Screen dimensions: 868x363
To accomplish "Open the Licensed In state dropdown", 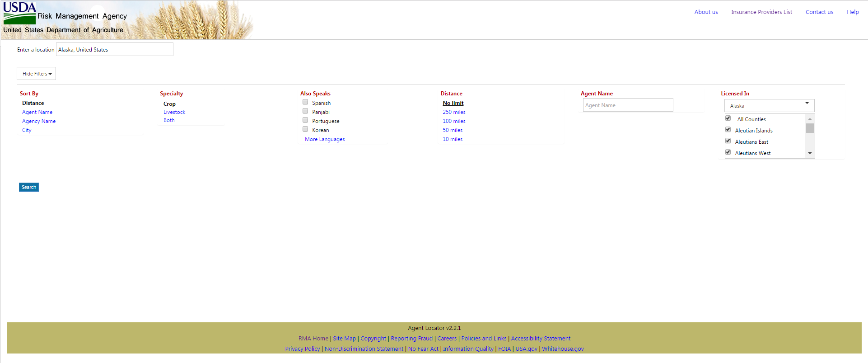I will pyautogui.click(x=769, y=106).
